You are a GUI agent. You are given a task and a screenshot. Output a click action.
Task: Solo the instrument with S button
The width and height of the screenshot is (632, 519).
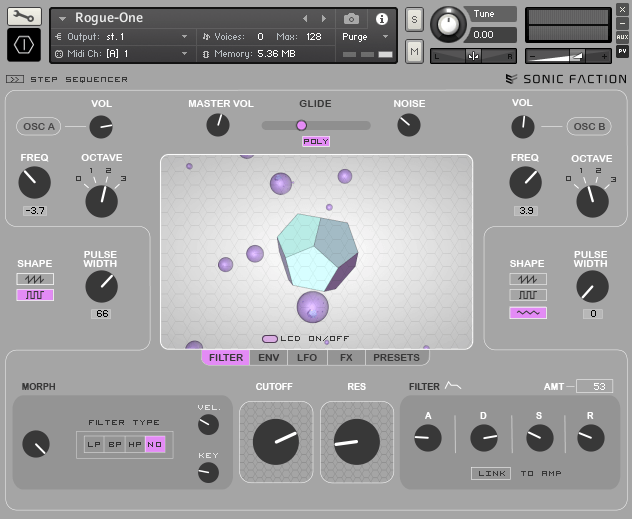(x=414, y=19)
